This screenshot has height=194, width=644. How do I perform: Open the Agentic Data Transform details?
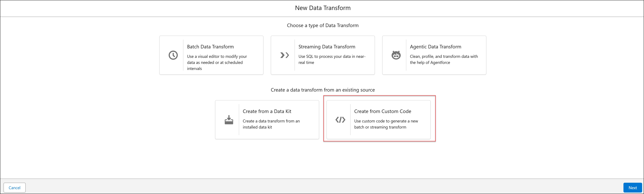[434, 55]
